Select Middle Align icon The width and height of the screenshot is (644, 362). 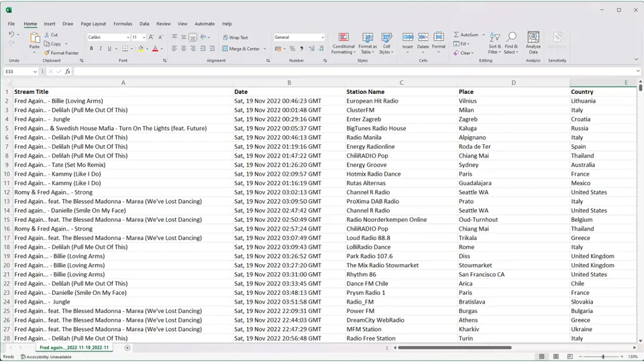184,37
